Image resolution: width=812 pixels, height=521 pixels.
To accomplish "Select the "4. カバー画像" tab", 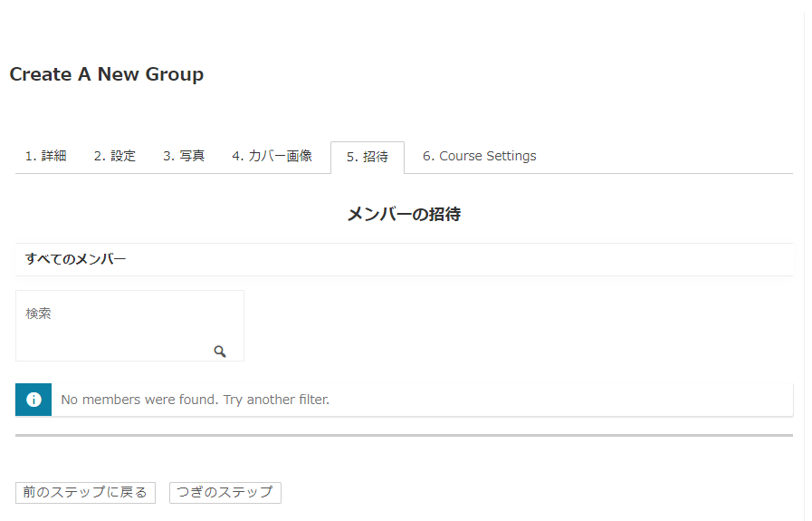I will point(272,156).
